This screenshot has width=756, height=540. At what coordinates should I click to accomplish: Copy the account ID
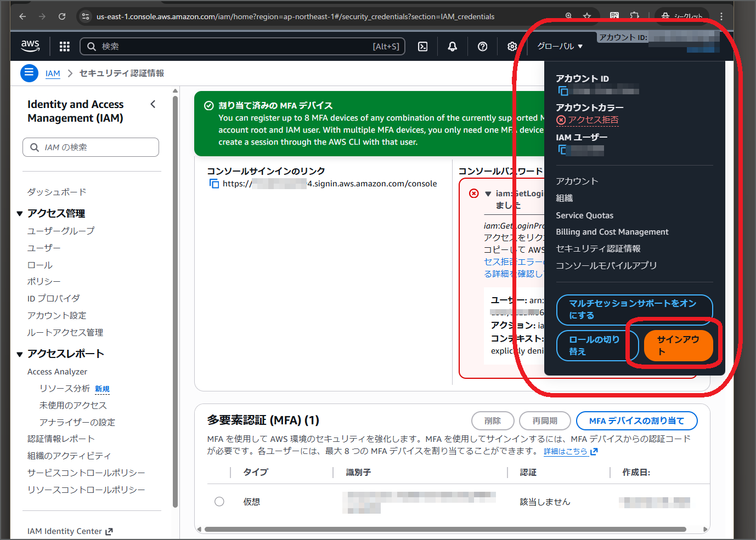[563, 91]
